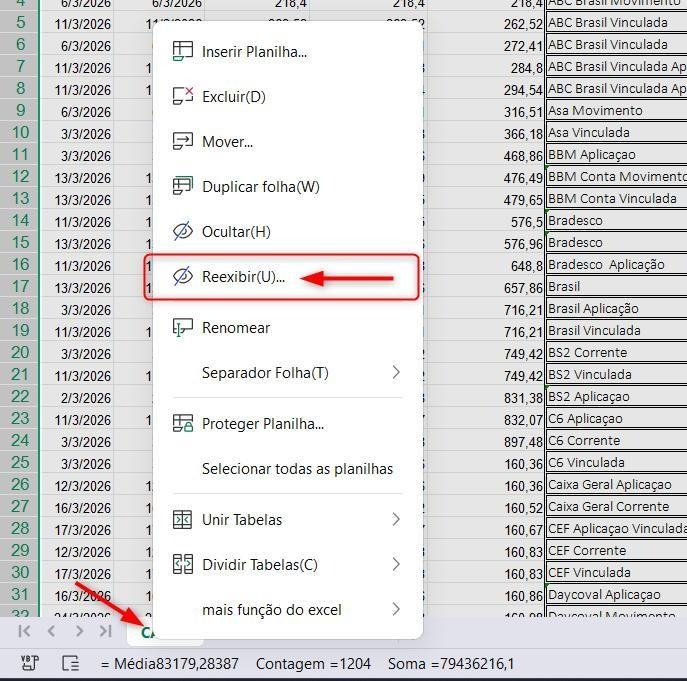Click the Proteger Planilha lock icon
687x681 pixels.
coord(183,423)
